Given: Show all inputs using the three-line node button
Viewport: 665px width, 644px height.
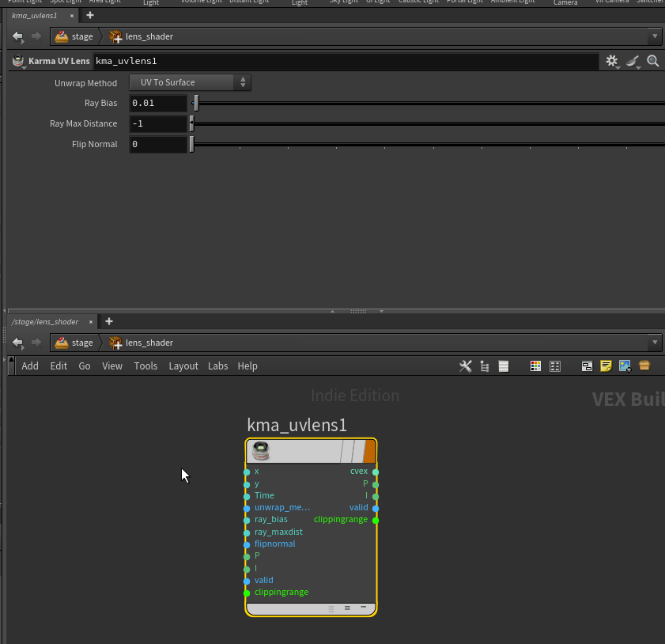Looking at the screenshot, I should 331,608.
